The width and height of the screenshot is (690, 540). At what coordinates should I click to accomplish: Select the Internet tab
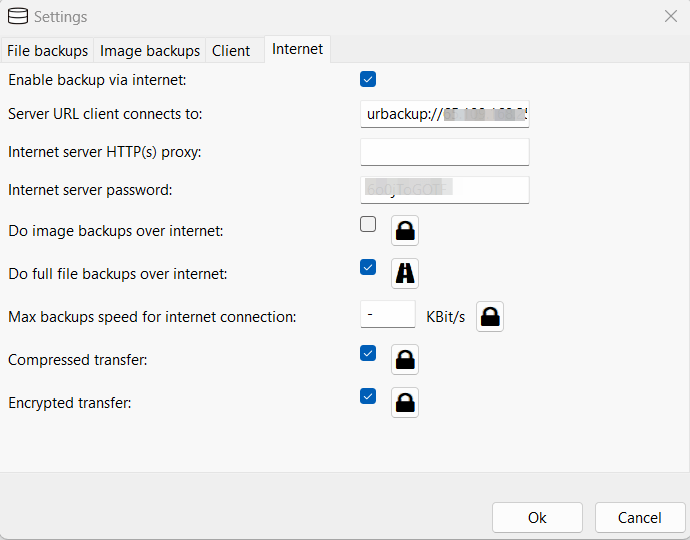point(297,49)
